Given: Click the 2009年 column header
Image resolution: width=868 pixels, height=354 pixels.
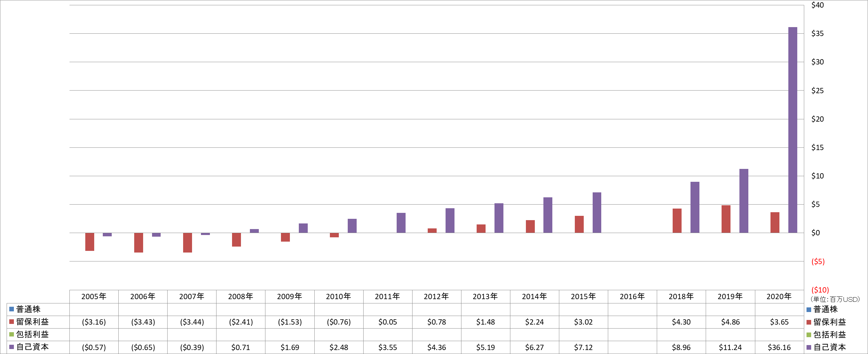Looking at the screenshot, I should [x=290, y=296].
